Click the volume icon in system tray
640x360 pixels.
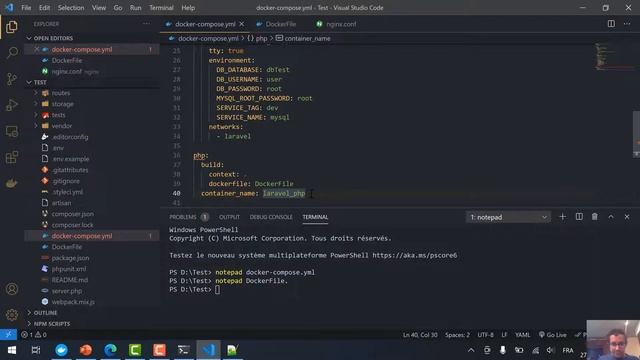click(x=550, y=350)
